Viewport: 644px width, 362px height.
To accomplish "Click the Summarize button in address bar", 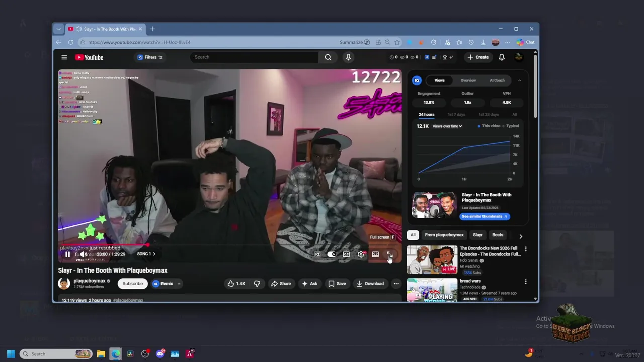I will pos(355,42).
